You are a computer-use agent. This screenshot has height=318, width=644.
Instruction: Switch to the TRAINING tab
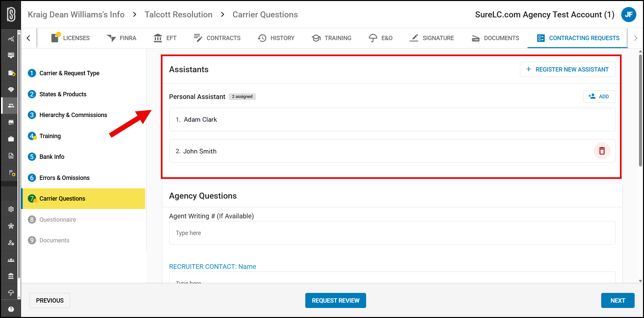point(331,38)
